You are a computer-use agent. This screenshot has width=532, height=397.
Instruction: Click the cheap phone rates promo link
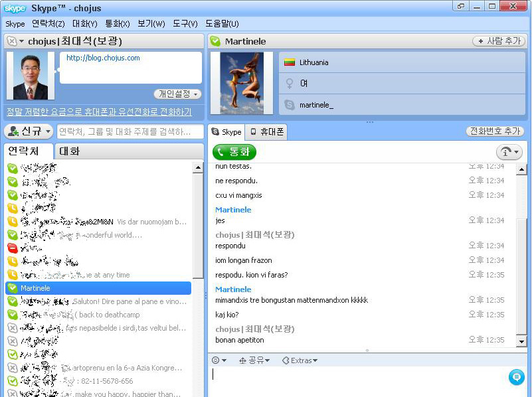100,112
